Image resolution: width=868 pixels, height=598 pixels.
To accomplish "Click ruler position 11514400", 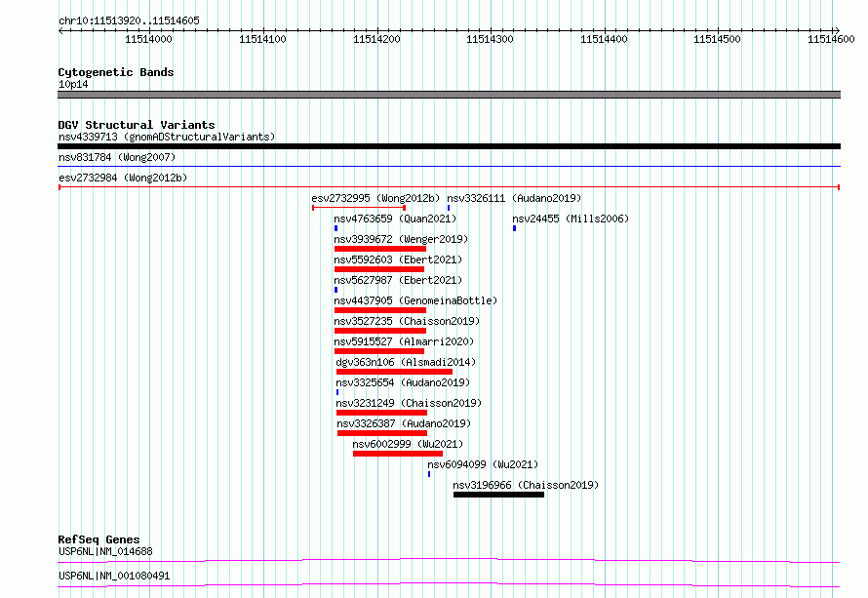I will 604,39.
